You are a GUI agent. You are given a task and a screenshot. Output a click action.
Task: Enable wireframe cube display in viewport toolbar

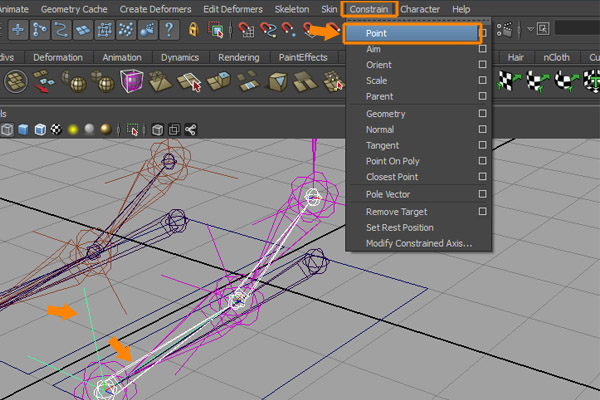click(8, 129)
